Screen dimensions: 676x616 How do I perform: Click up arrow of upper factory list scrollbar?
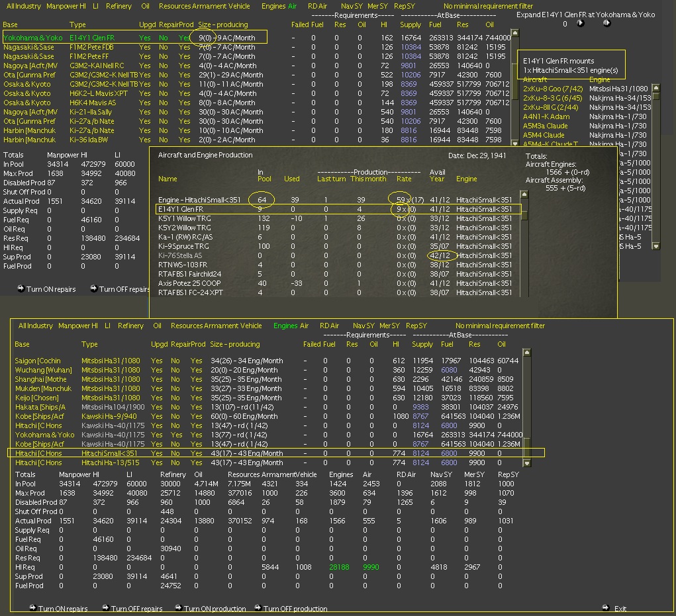(x=514, y=32)
